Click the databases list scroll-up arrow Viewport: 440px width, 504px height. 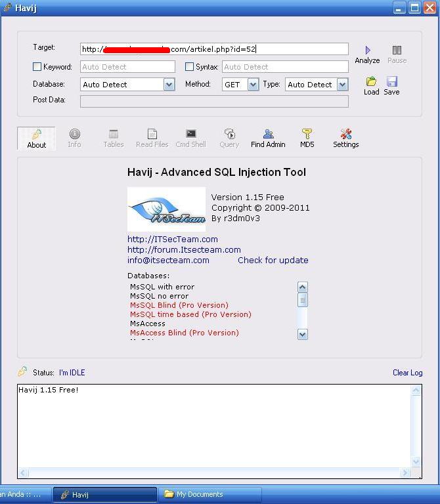[x=302, y=287]
